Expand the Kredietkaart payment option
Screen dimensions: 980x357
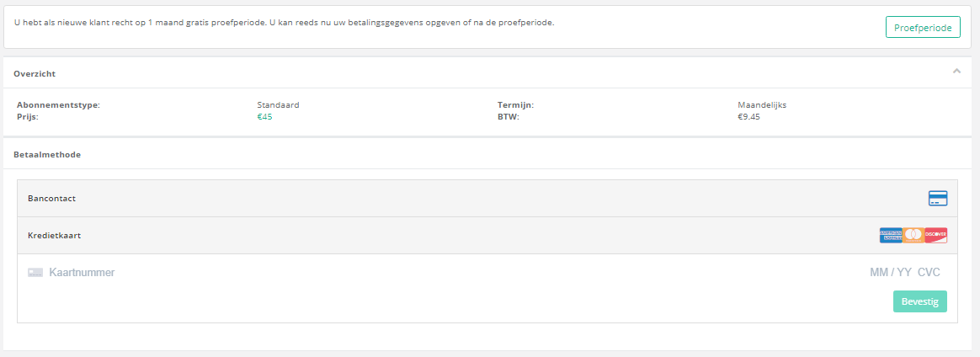[54, 236]
